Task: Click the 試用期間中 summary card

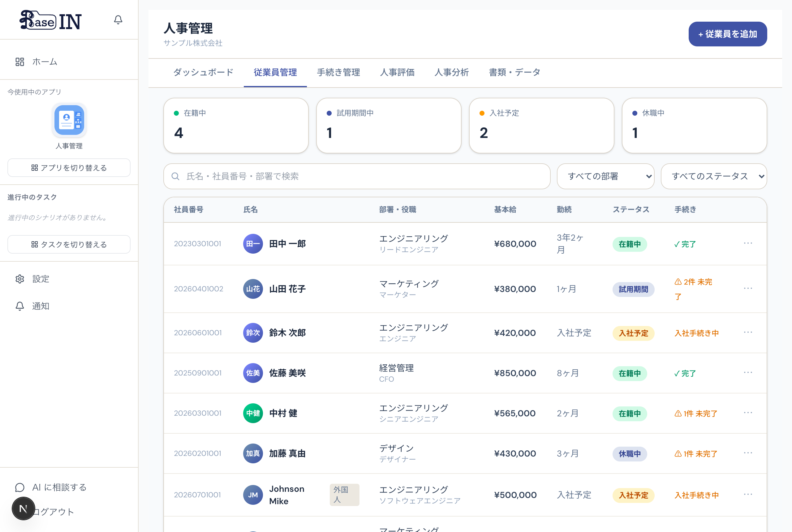Action: (x=389, y=126)
